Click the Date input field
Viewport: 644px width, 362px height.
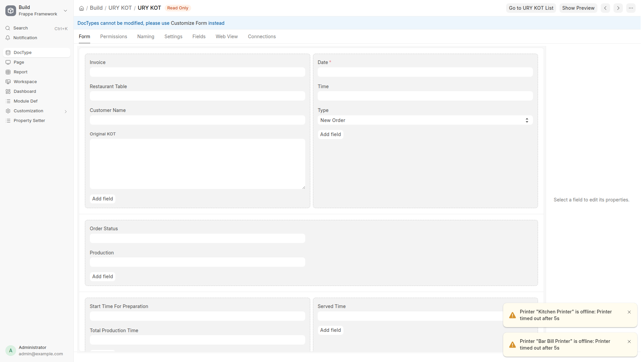pyautogui.click(x=425, y=72)
